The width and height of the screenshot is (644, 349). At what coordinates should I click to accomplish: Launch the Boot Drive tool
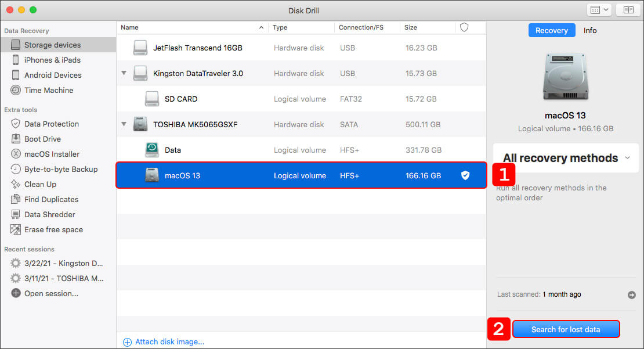(x=42, y=139)
